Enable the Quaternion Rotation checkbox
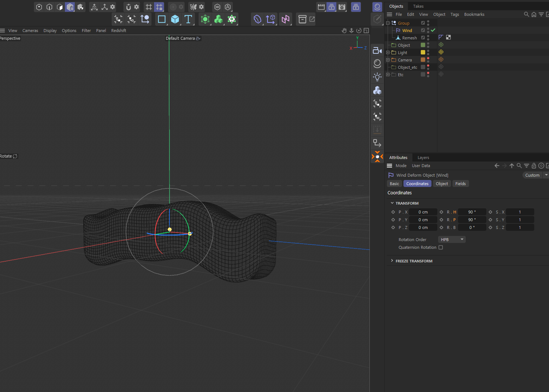The width and height of the screenshot is (549, 392). (x=441, y=247)
